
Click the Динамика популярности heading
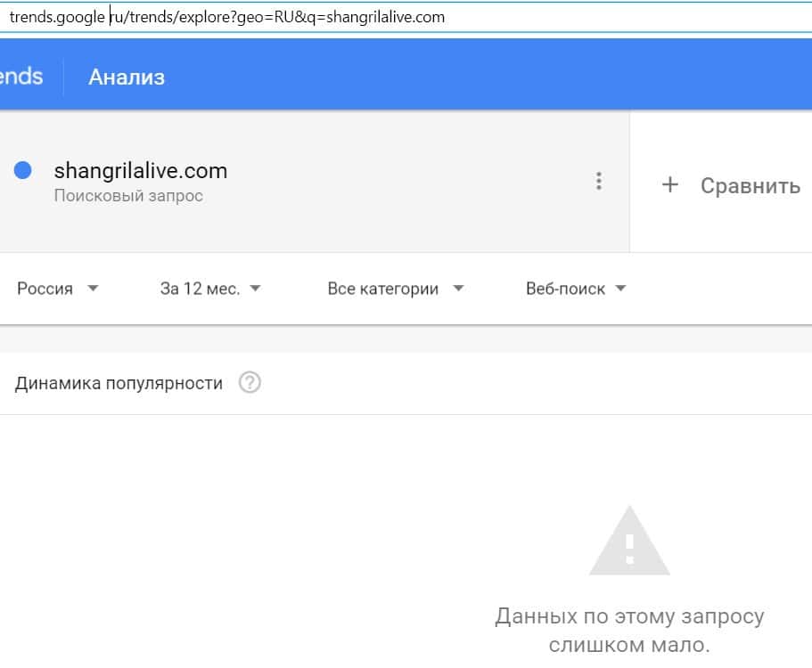click(119, 384)
